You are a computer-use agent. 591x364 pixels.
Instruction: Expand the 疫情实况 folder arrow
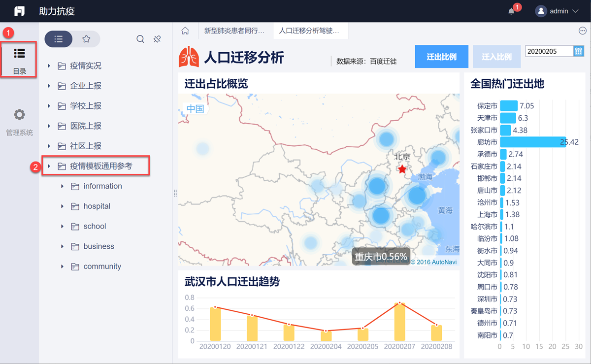coord(49,66)
